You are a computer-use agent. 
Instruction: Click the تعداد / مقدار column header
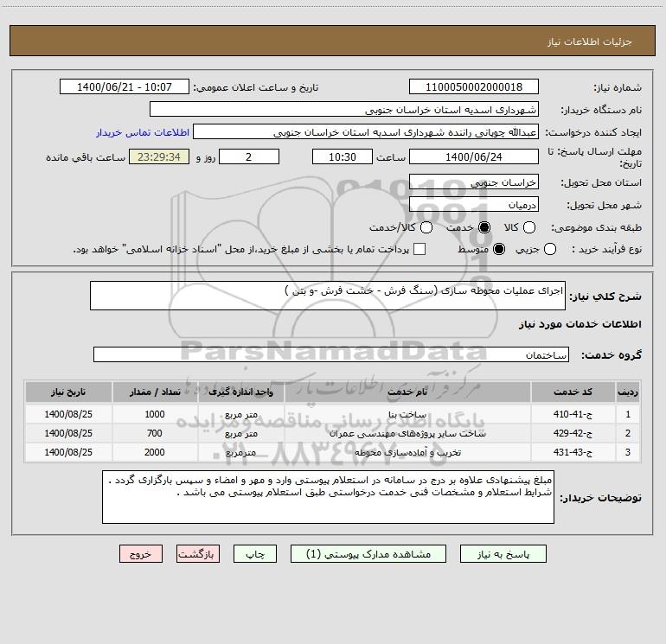[155, 392]
